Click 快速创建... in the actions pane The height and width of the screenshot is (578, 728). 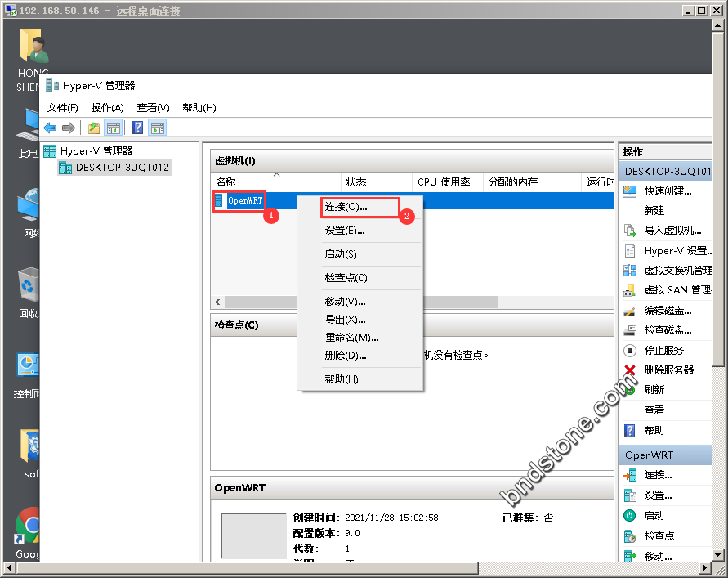668,191
